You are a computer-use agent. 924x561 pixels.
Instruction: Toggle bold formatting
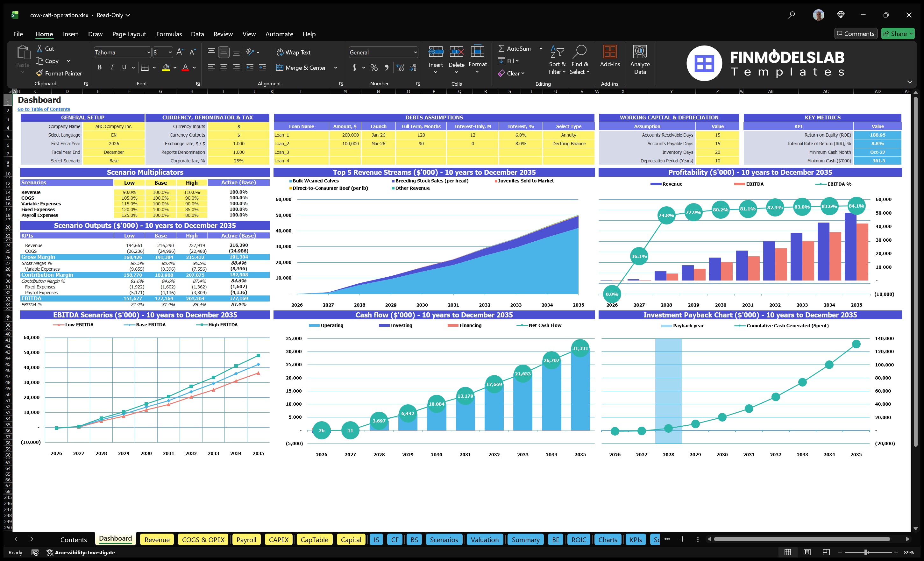click(x=99, y=67)
